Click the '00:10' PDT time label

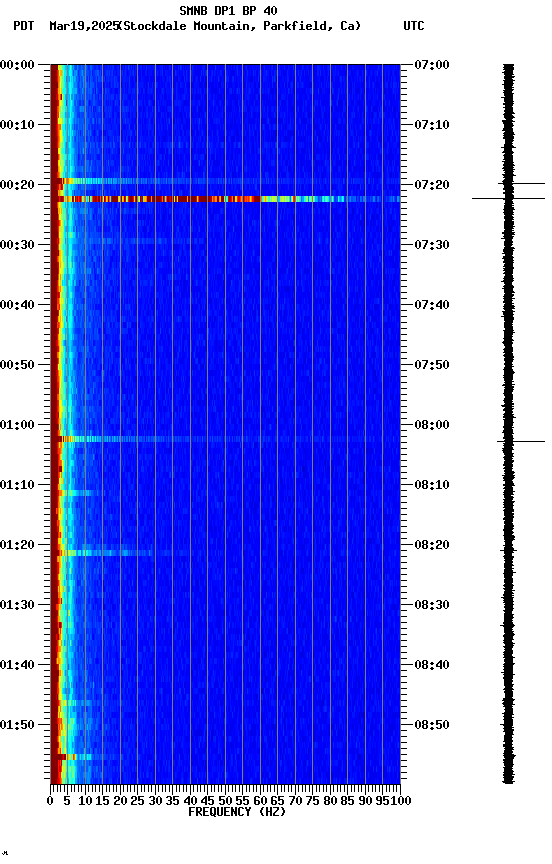(17, 125)
